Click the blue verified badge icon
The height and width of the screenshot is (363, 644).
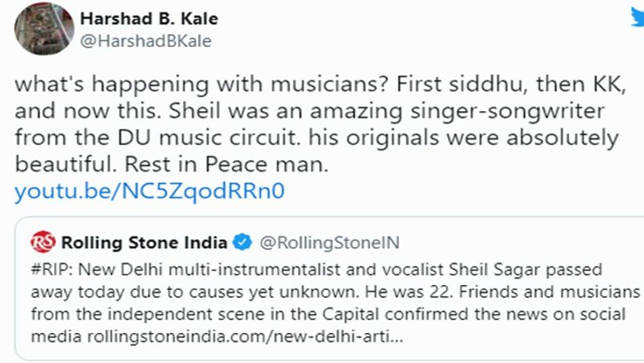pos(243,243)
